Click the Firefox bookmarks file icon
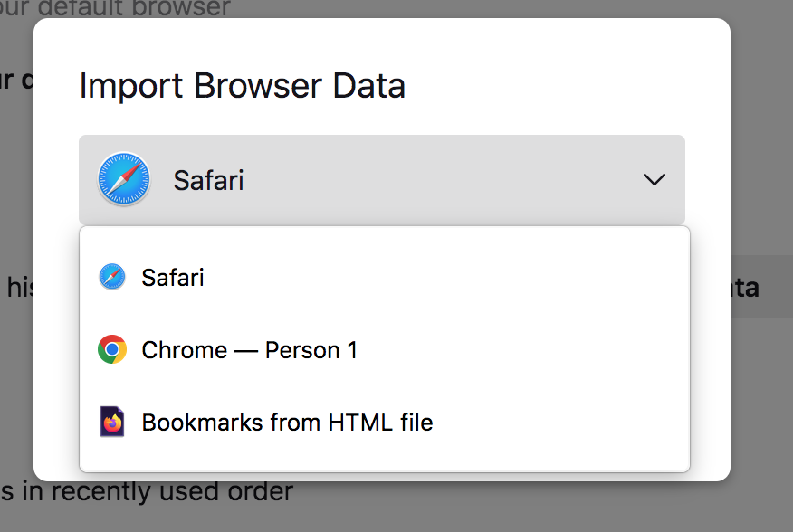The height and width of the screenshot is (532, 793). [112, 422]
